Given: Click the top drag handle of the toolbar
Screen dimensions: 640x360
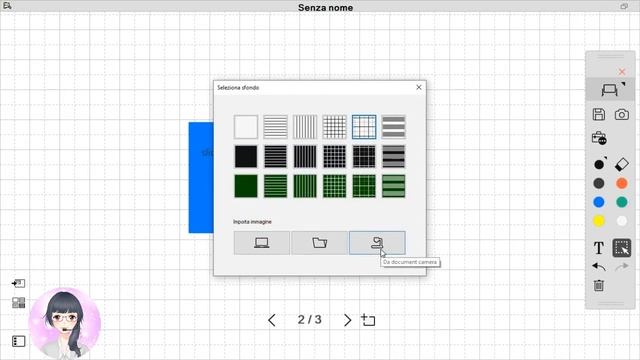Looking at the screenshot, I should click(x=610, y=56).
